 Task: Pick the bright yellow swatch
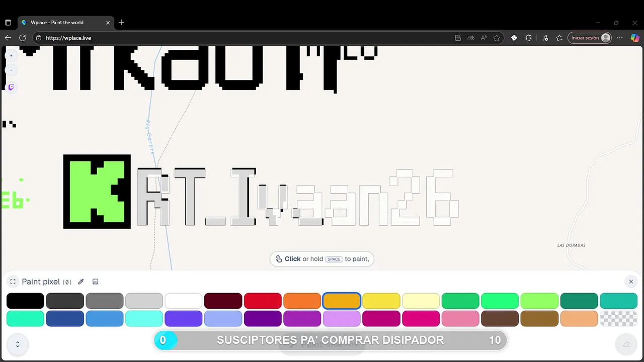[x=381, y=301]
